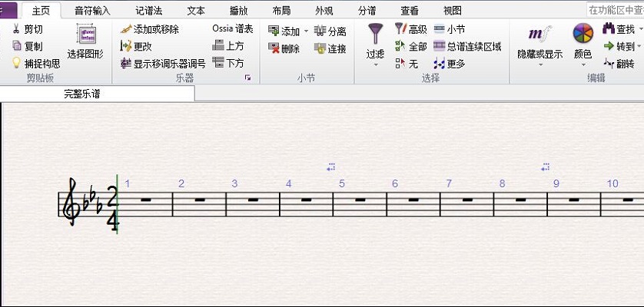The width and height of the screenshot is (644, 307).
Task: Click the 隐藏或显示 mf icon
Action: tap(539, 34)
